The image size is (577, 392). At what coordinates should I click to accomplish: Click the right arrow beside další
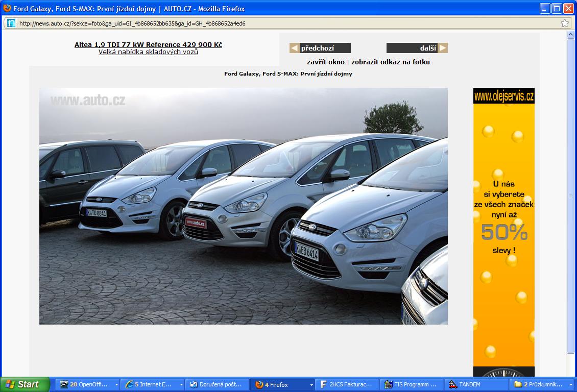tap(443, 48)
